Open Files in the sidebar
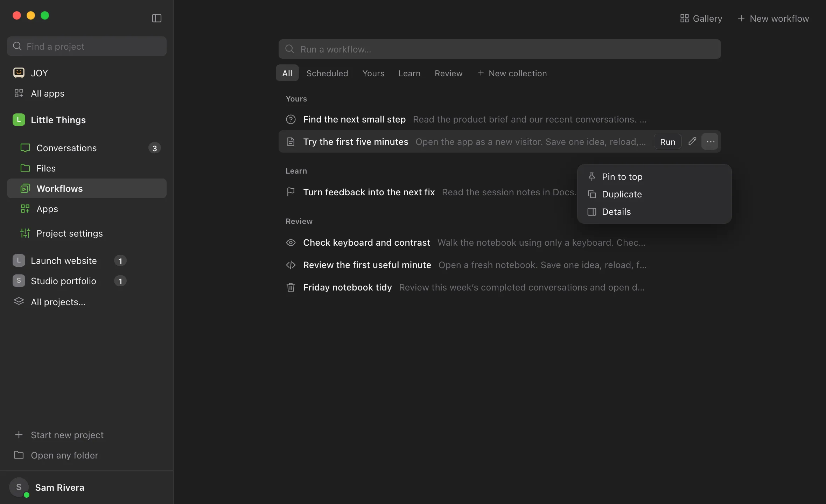826x504 pixels. [x=86, y=168]
